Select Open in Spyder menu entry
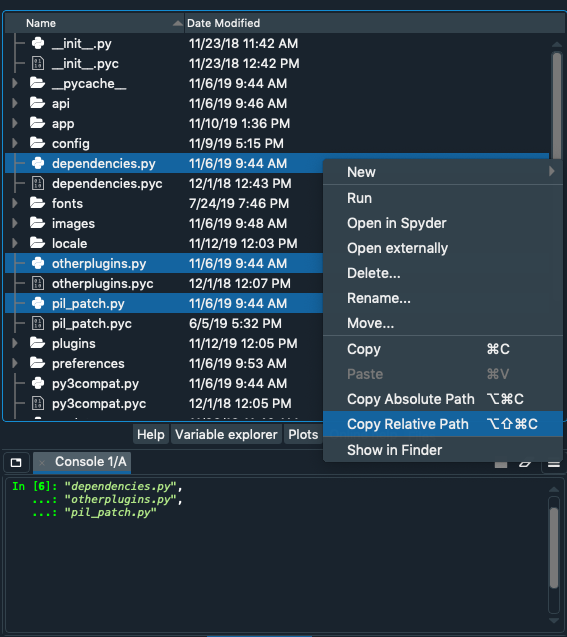The image size is (567, 637). (x=396, y=223)
